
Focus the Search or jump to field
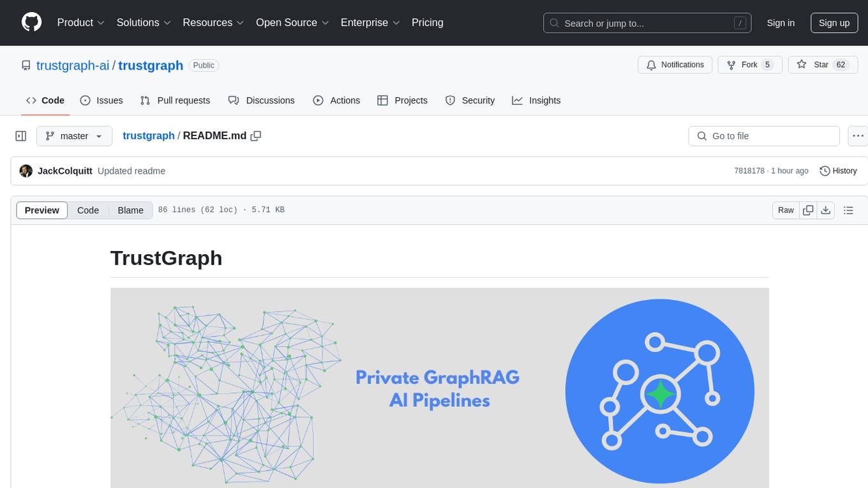[647, 23]
